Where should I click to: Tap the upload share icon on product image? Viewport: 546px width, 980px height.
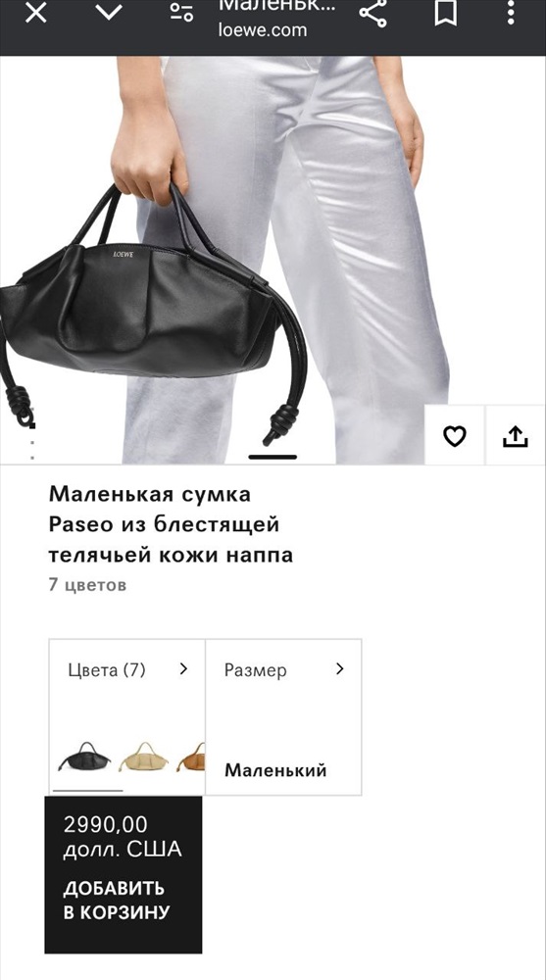[x=516, y=436]
